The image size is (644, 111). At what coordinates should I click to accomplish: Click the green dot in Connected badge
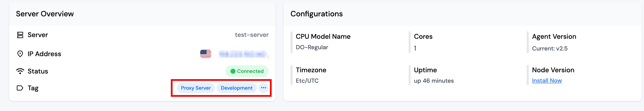click(x=233, y=71)
